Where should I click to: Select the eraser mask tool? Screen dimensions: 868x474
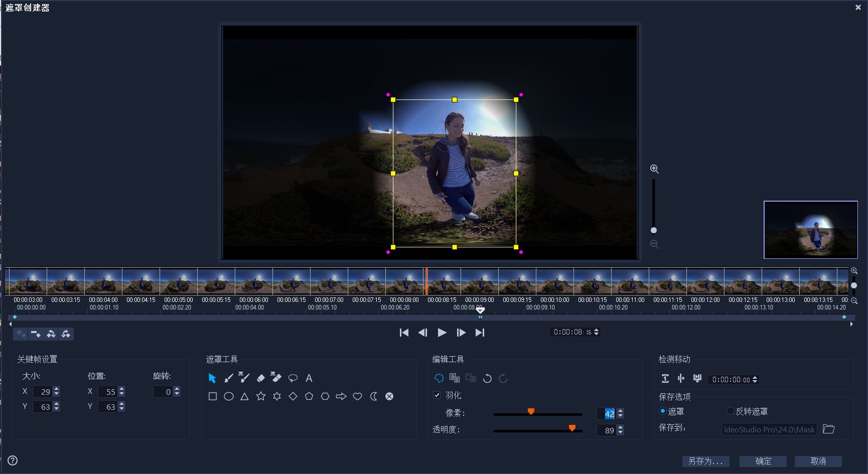[x=260, y=378]
